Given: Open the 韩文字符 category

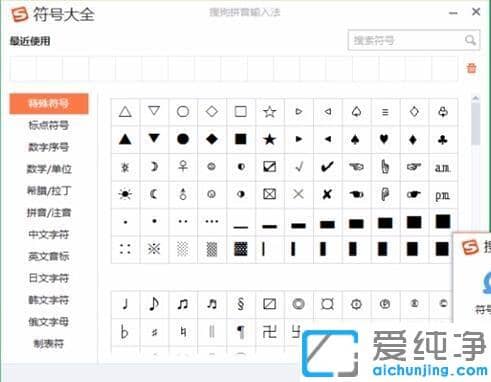Looking at the screenshot, I should click(49, 300).
